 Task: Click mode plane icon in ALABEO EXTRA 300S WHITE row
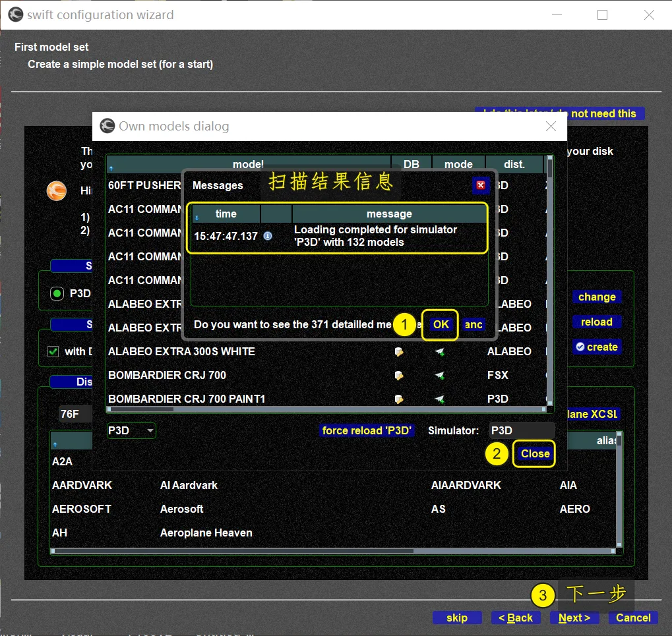pos(440,352)
